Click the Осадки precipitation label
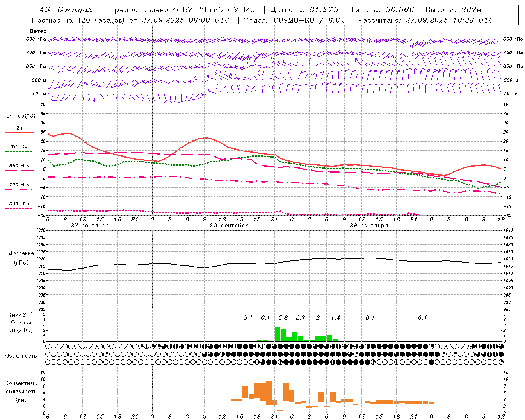 click(21, 322)
